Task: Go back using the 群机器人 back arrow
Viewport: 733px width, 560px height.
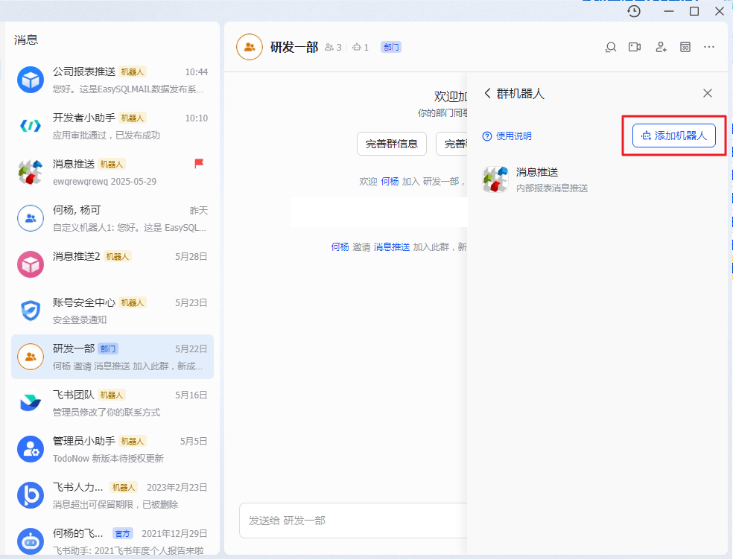Action: 487,93
